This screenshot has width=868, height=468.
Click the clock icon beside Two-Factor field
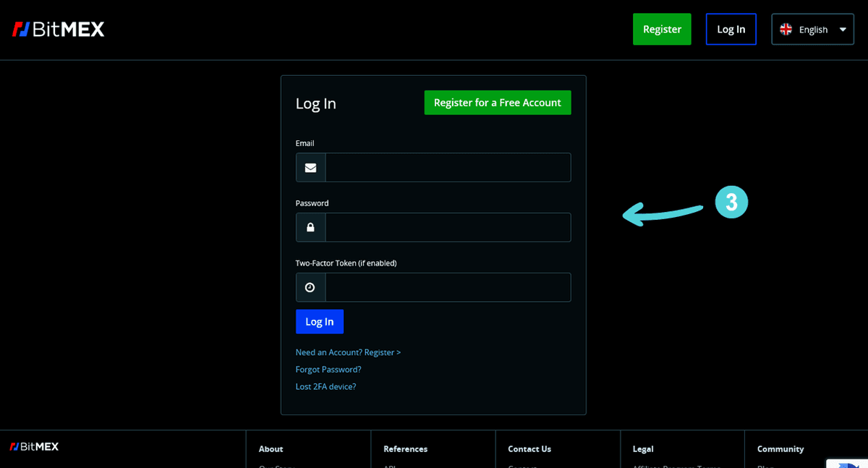point(310,287)
